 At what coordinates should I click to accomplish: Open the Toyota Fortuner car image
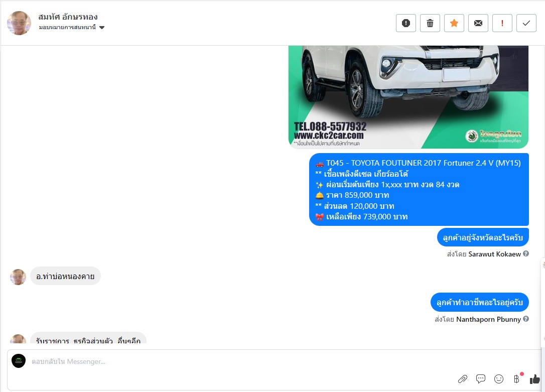(408, 97)
